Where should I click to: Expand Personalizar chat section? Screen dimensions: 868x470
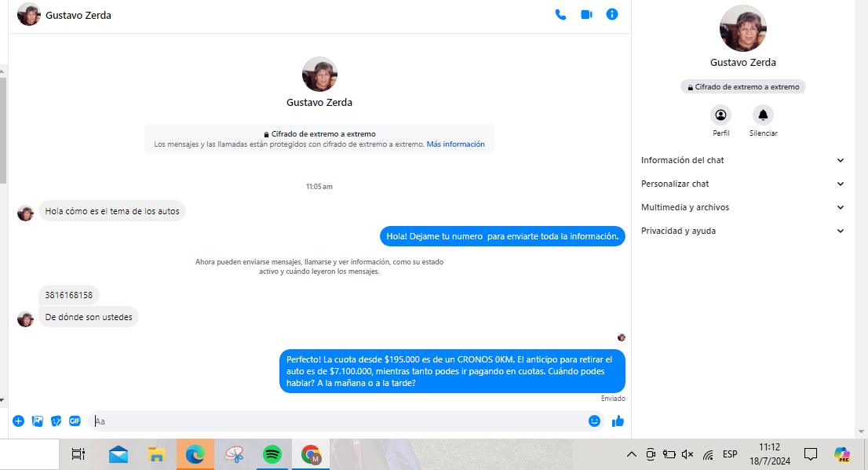pos(742,184)
